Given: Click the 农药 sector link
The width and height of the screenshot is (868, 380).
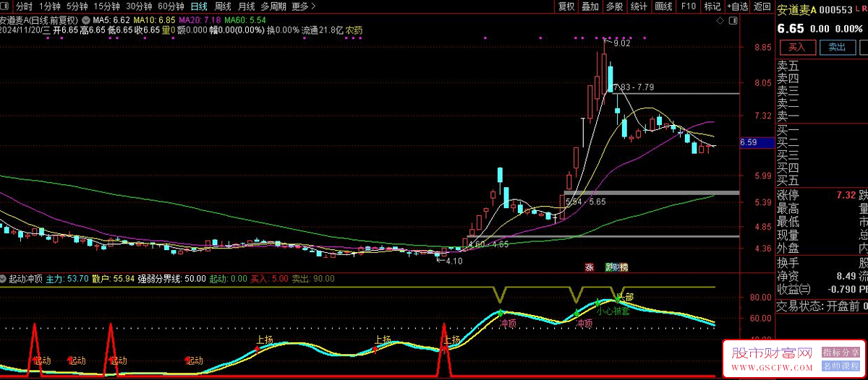Looking at the screenshot, I should point(354,30).
